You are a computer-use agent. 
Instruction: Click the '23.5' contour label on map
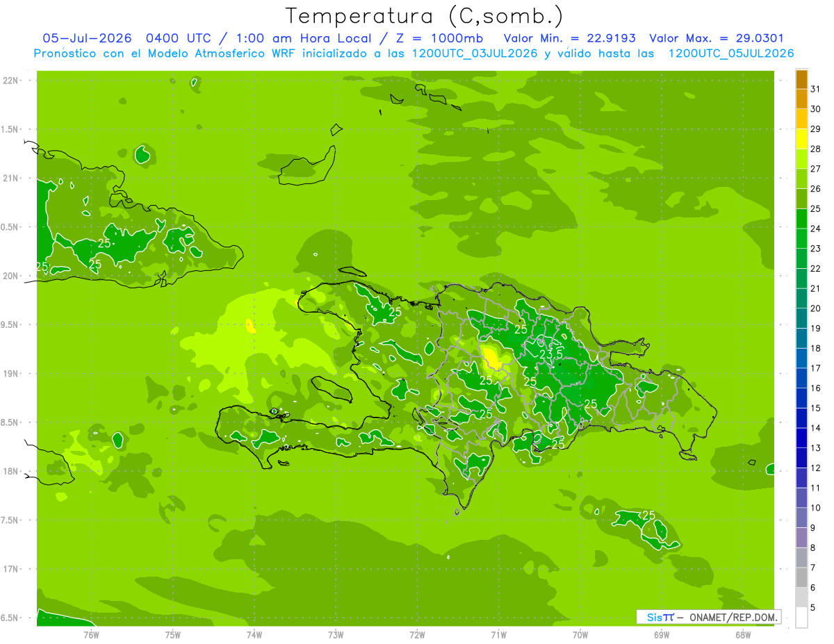click(550, 354)
